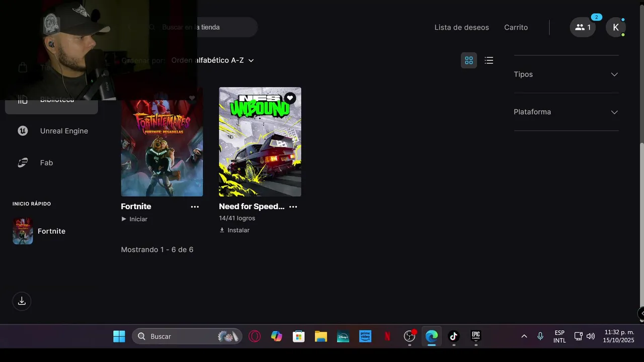Click the Fortnite title text

tap(136, 206)
